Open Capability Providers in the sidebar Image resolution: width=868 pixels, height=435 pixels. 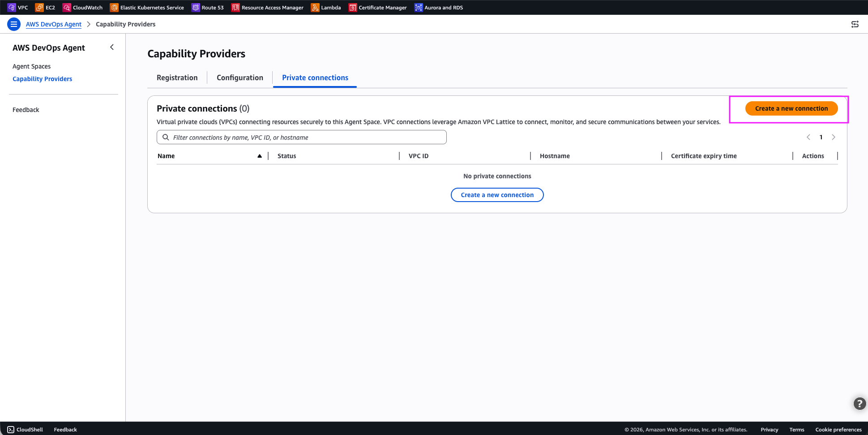(x=42, y=79)
